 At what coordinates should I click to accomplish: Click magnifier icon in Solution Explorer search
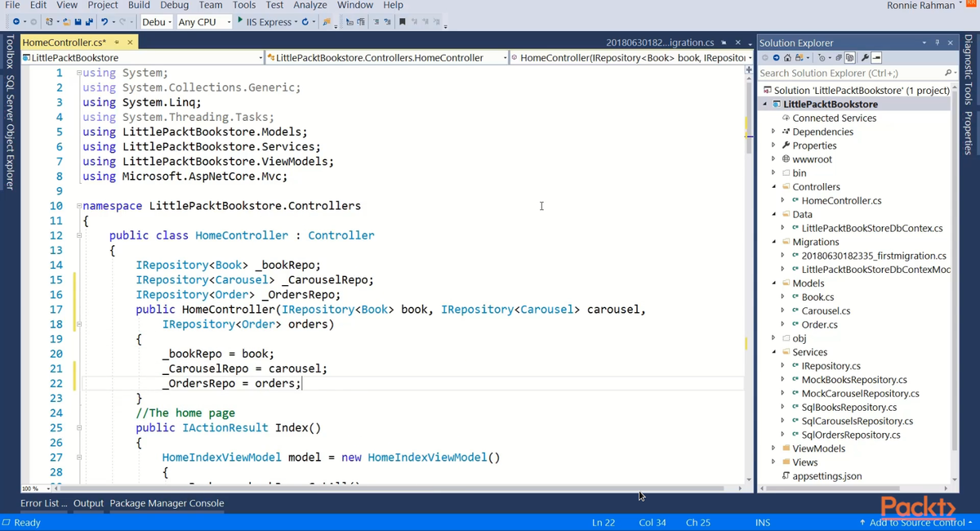[947, 73]
